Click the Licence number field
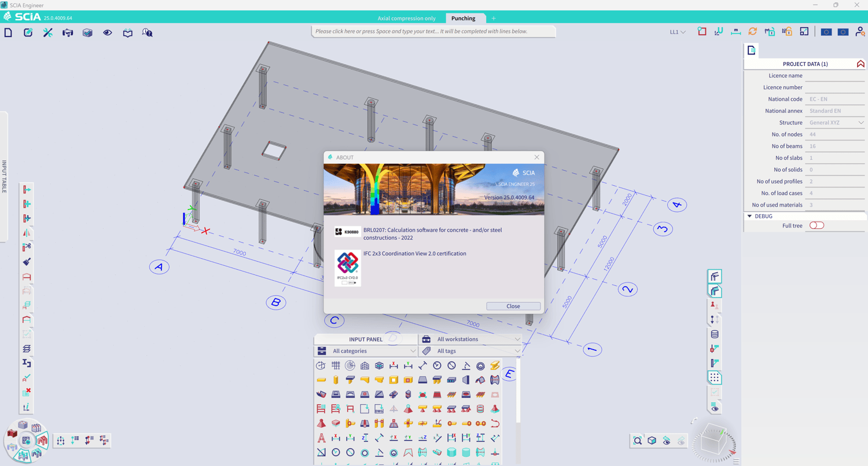Image resolution: width=868 pixels, height=466 pixels. pyautogui.click(x=836, y=87)
